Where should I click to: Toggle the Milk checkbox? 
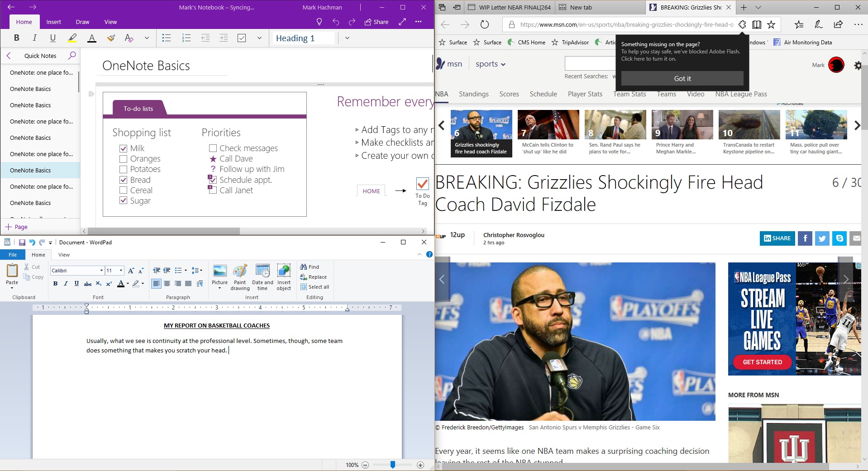[123, 148]
